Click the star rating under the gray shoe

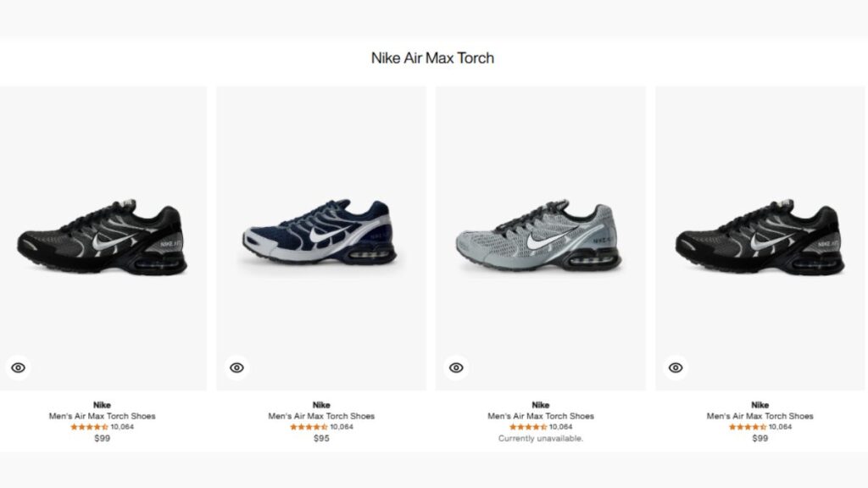point(528,427)
